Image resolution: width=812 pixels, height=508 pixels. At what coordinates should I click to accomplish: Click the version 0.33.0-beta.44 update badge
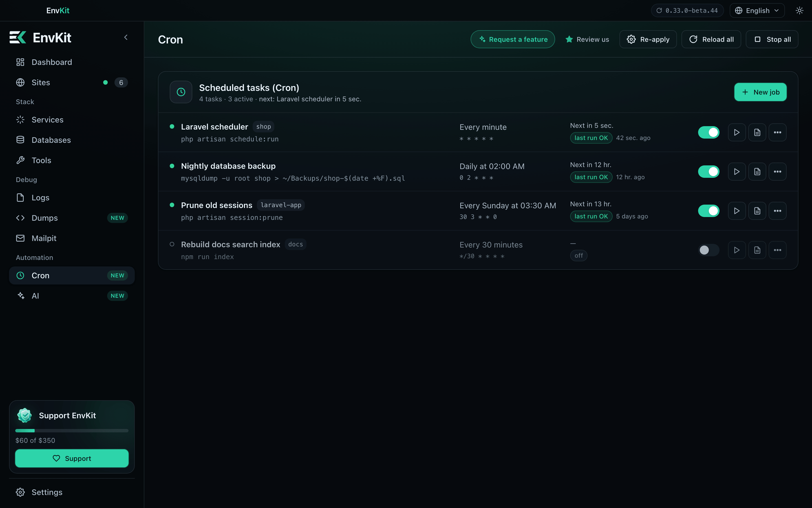coord(687,10)
